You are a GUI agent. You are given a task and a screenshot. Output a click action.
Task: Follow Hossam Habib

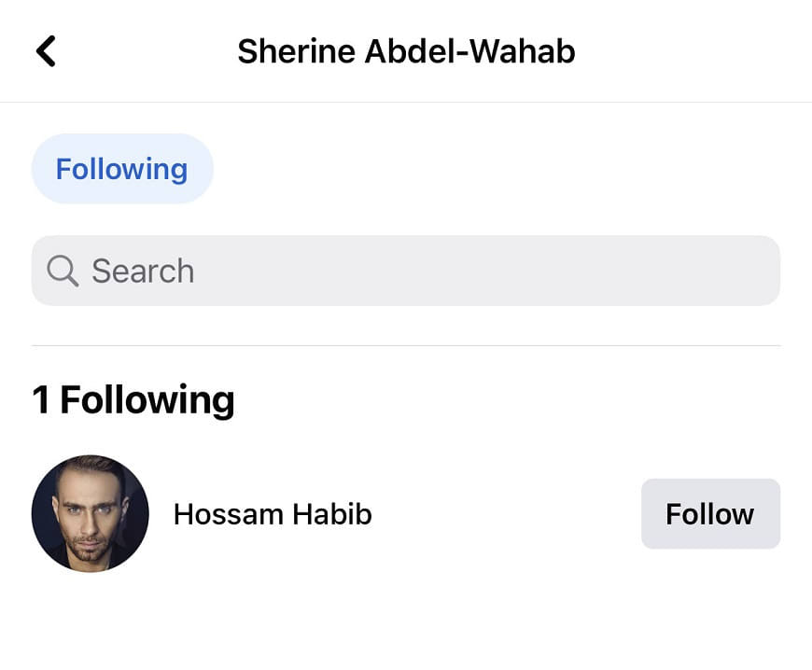(x=709, y=514)
